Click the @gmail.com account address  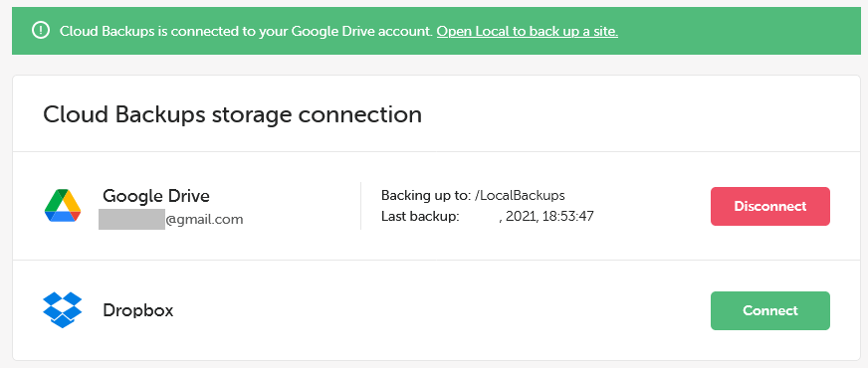[171, 220]
